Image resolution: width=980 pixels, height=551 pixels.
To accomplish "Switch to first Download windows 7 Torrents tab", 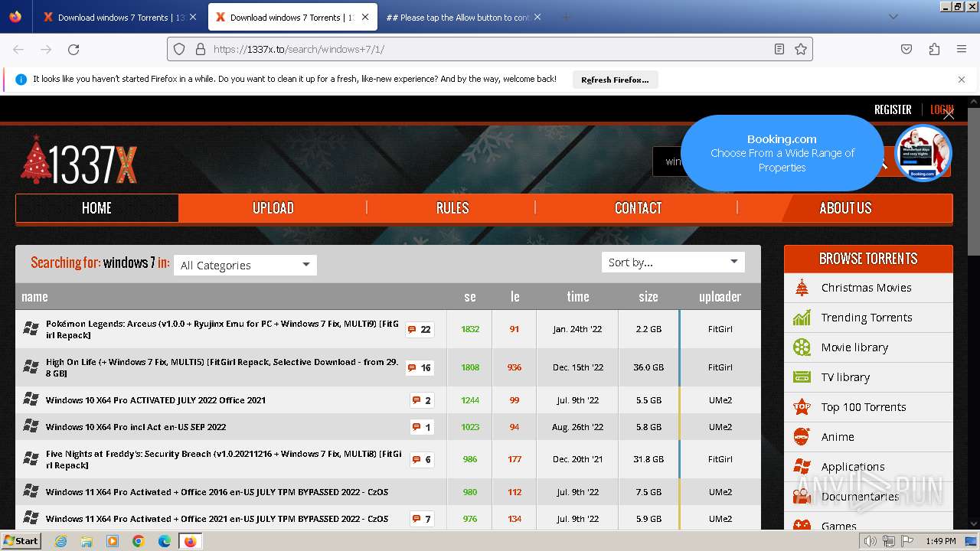I will click(x=120, y=17).
